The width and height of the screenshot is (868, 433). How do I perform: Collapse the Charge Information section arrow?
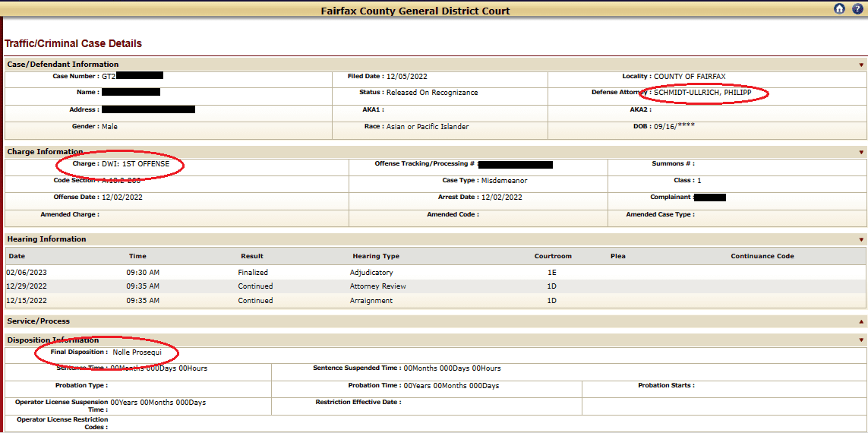coord(861,153)
